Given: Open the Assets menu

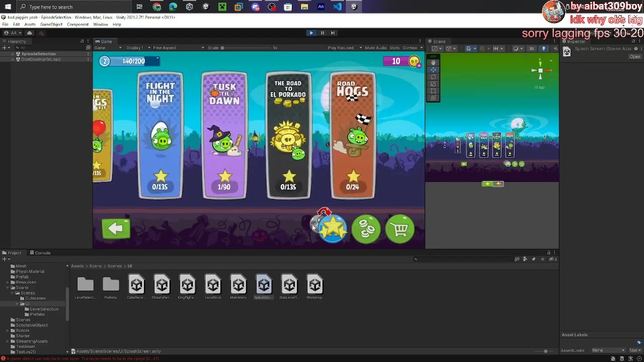Looking at the screenshot, I should click(30, 24).
